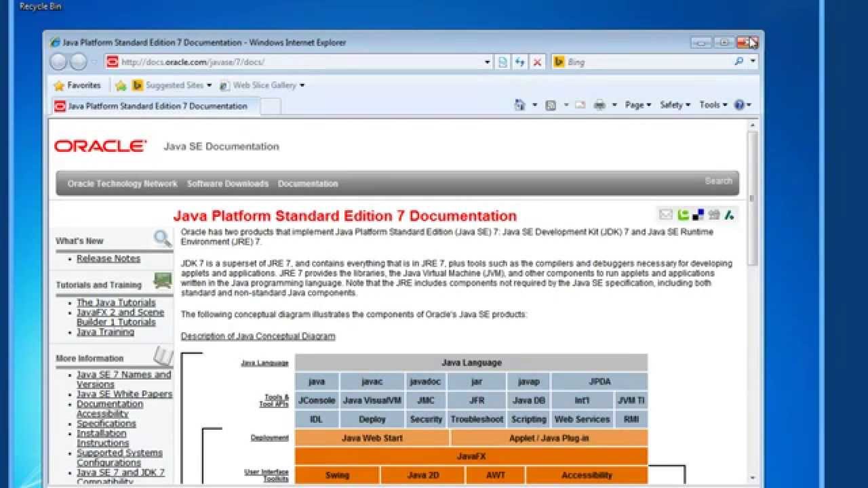Viewport: 868px width, 488px height.
Task: Click the Delicious share icon
Action: (698, 215)
